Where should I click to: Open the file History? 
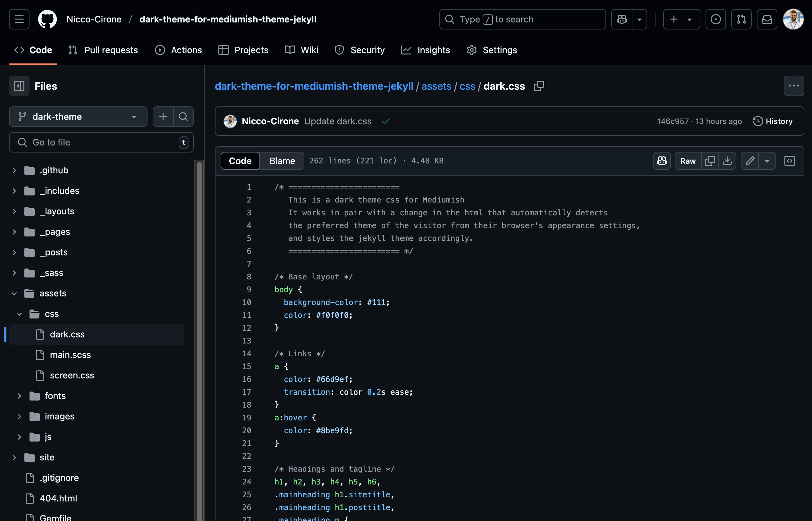(x=773, y=121)
